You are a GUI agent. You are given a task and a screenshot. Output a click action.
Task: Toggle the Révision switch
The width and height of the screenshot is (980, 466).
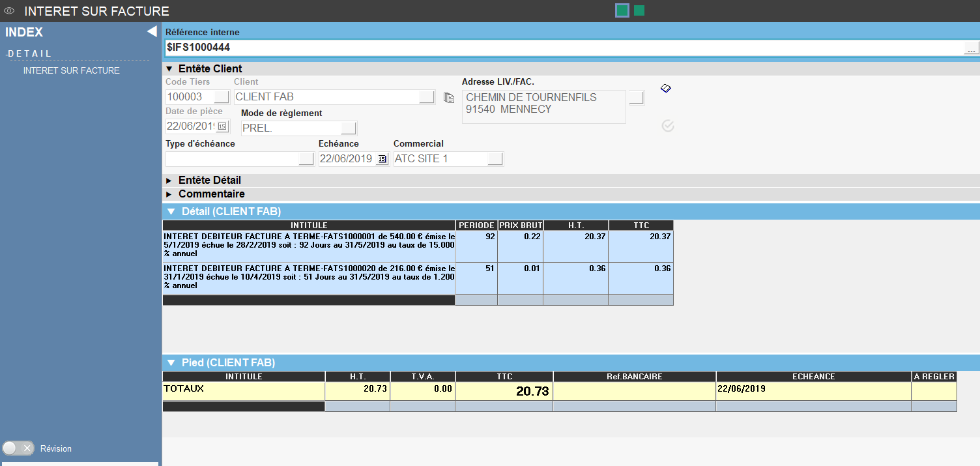tap(18, 448)
